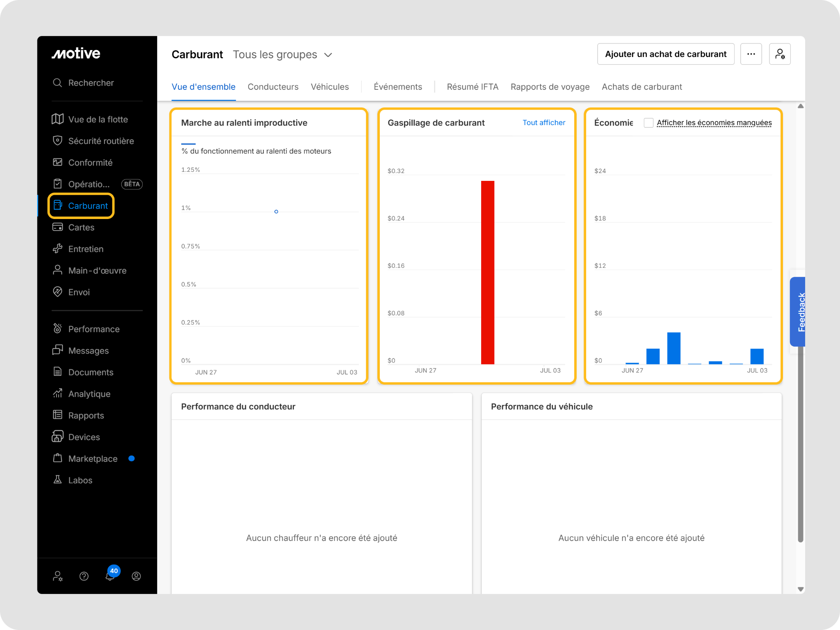The height and width of the screenshot is (630, 840).
Task: Switch to Conducteurs tab
Action: [x=273, y=87]
